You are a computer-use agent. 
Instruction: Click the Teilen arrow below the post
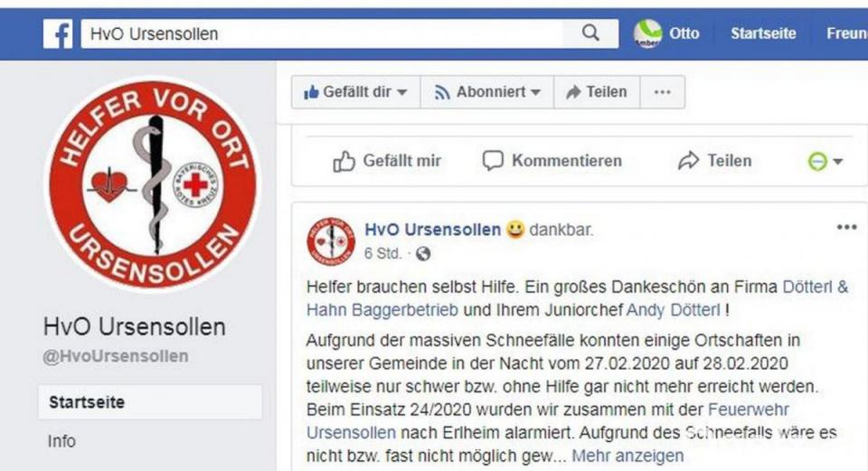tap(689, 161)
